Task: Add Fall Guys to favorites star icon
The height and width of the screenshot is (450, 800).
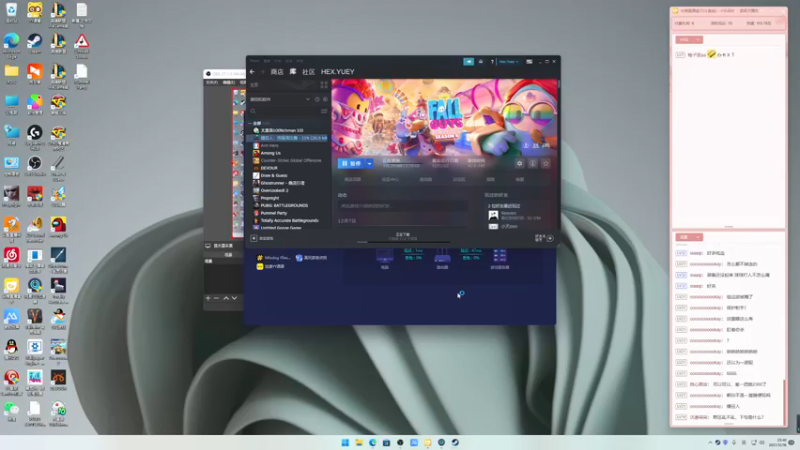Action: 546,163
